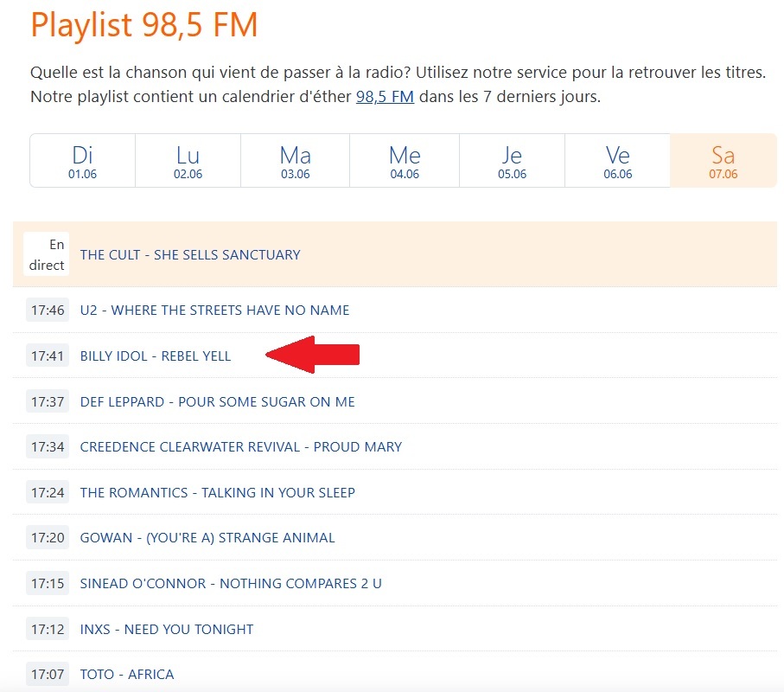
Task: Select Creedence Clearwater Revival - Proud Mary
Action: [240, 447]
